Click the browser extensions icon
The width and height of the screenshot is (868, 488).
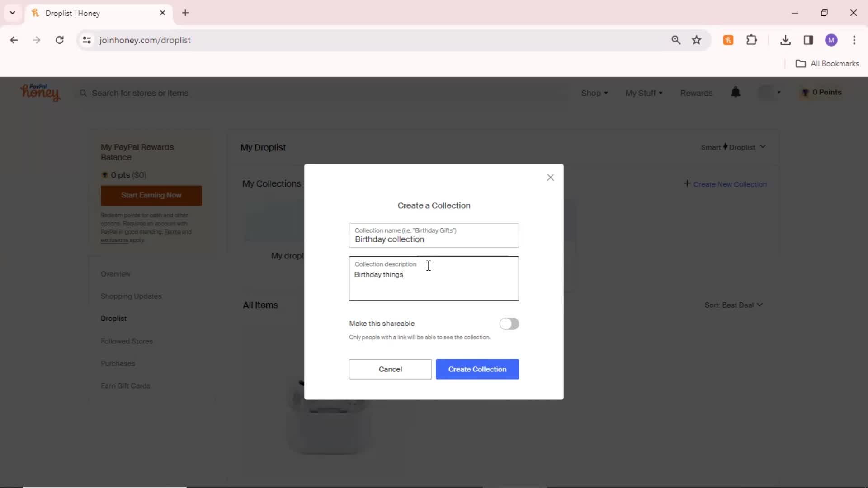pyautogui.click(x=752, y=40)
